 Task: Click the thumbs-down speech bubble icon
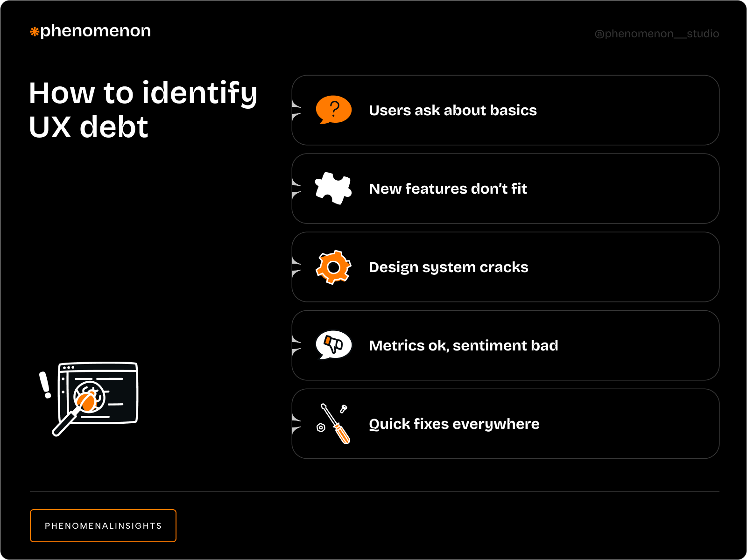tap(333, 345)
